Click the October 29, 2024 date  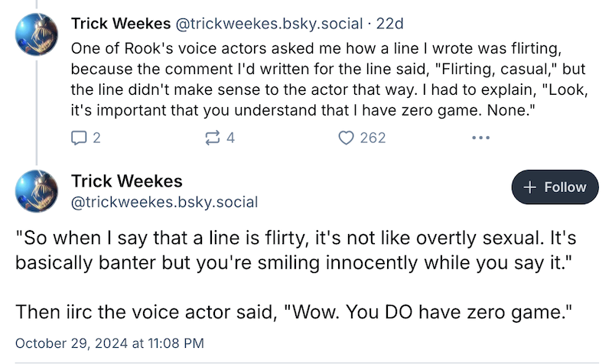[x=109, y=343]
